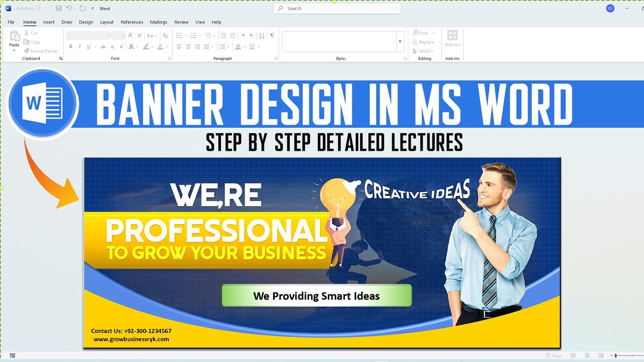Viewport: 644px width, 362px height.
Task: Switch to the Design tab
Action: [x=86, y=22]
